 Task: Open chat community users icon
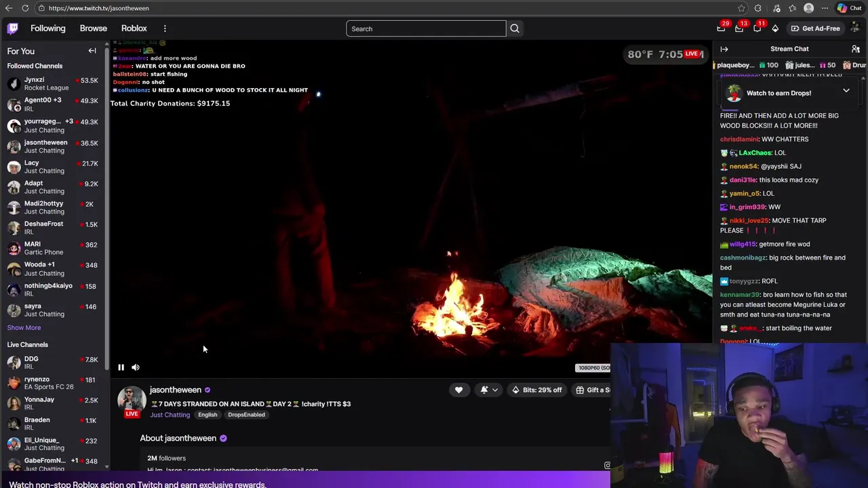[x=856, y=49]
